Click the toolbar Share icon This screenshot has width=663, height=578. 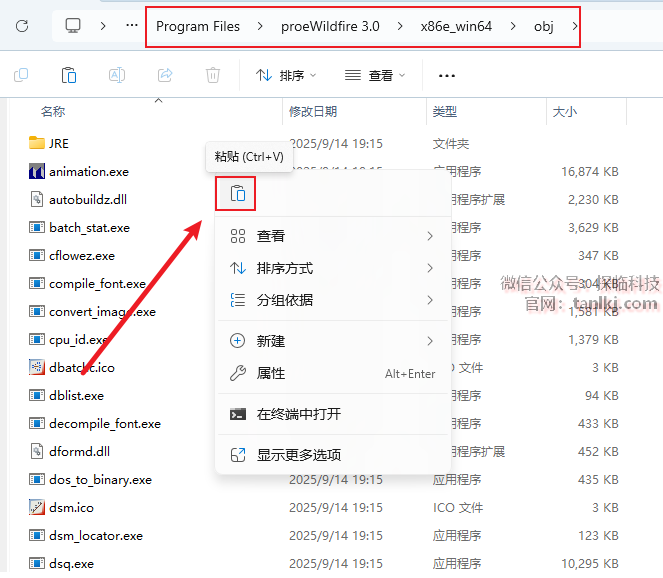pos(165,75)
